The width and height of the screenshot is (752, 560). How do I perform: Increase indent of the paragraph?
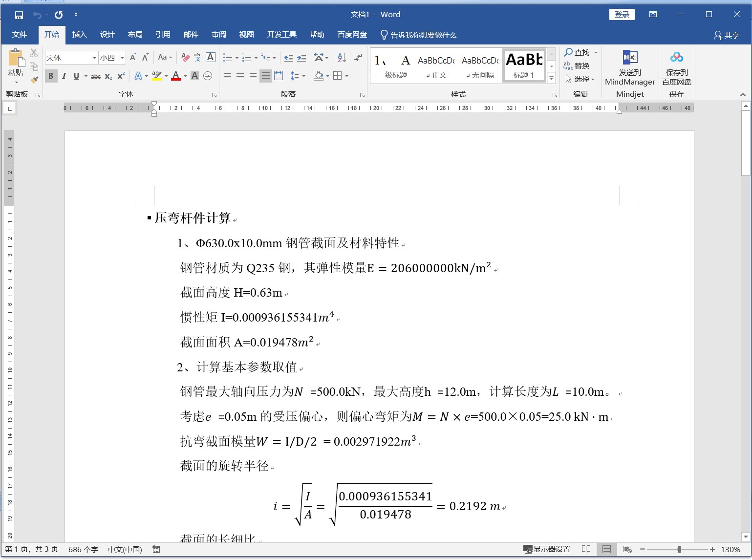tap(301, 58)
